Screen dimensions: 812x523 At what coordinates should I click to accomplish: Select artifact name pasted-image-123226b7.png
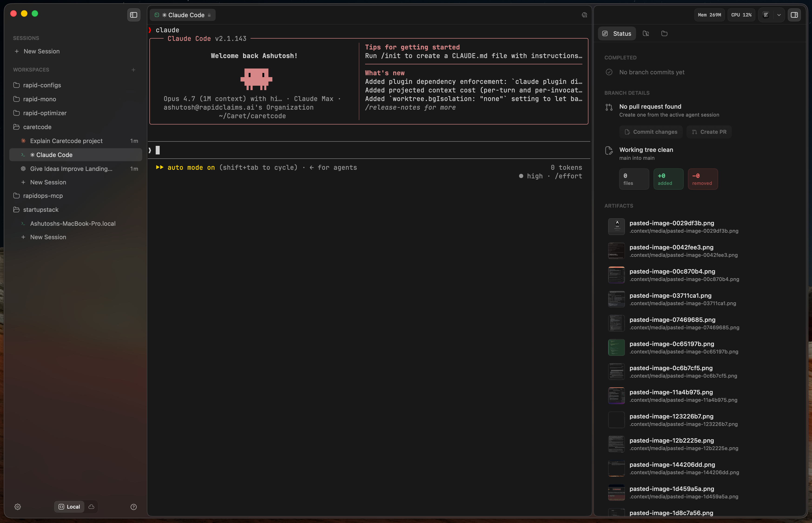pos(671,416)
